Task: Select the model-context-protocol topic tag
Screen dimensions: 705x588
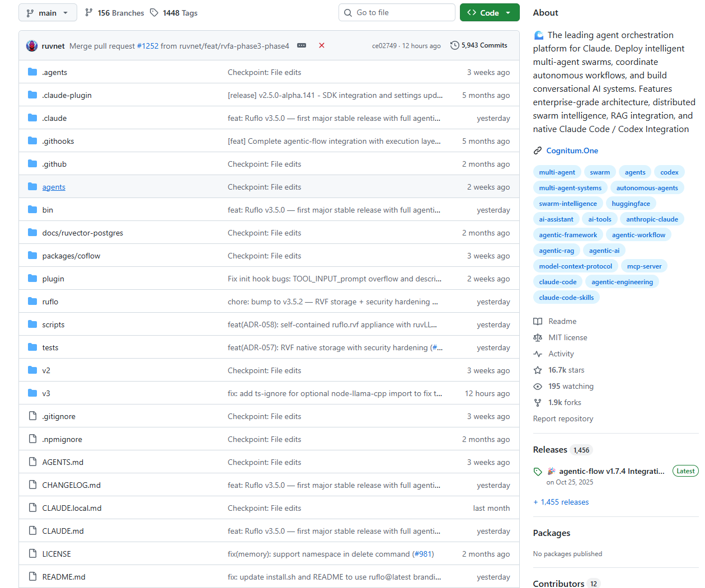Action: point(575,266)
